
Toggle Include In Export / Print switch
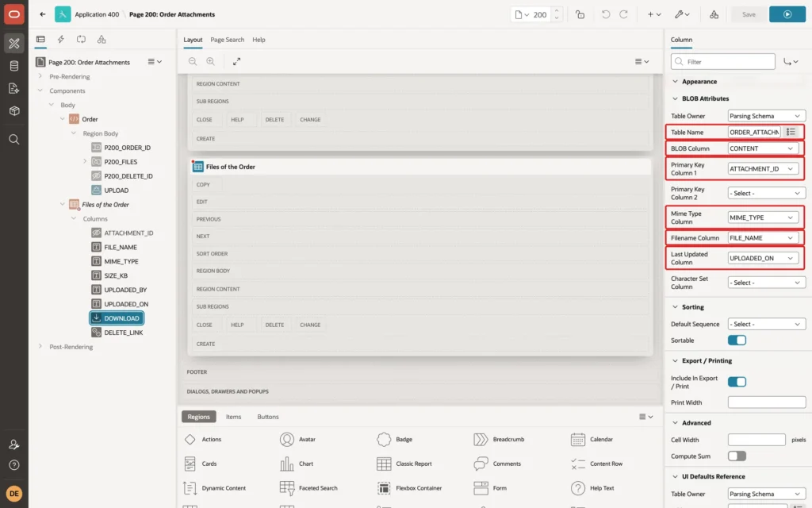(737, 382)
